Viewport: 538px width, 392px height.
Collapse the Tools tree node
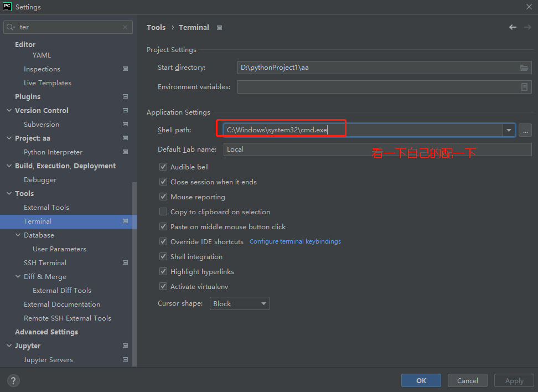tap(9, 193)
